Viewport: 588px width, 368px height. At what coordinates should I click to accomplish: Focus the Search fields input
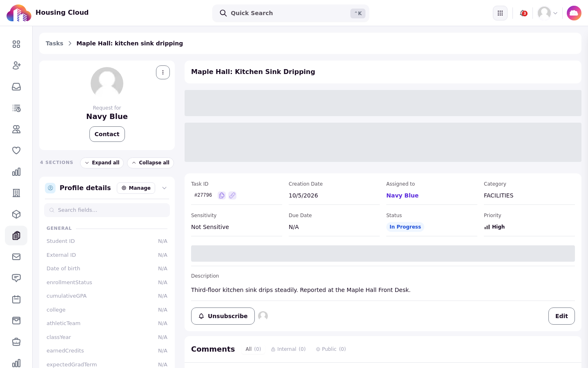click(107, 210)
